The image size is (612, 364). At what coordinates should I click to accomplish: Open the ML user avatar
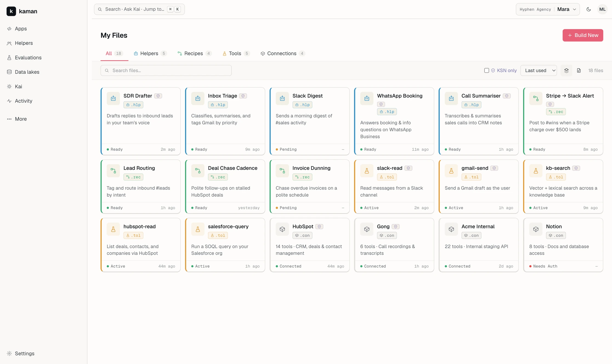(602, 9)
